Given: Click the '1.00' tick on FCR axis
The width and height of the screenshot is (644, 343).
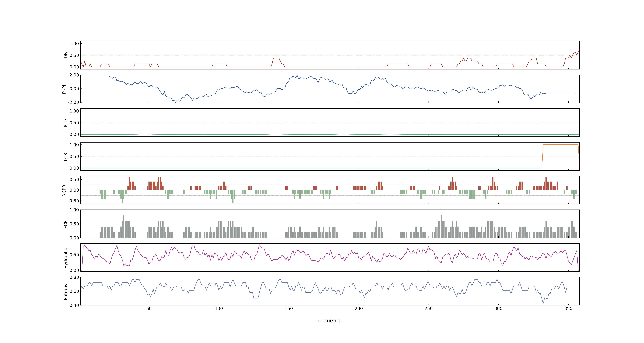Looking at the screenshot, I should coord(74,210).
